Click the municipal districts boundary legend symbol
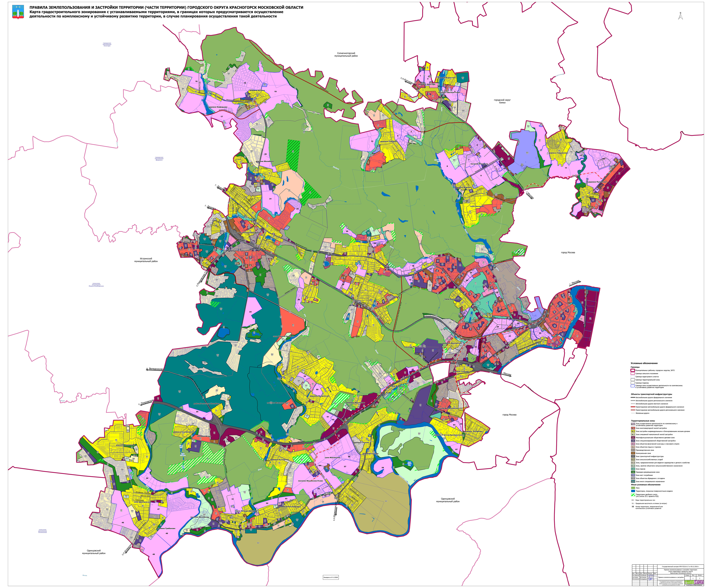 (x=633, y=370)
